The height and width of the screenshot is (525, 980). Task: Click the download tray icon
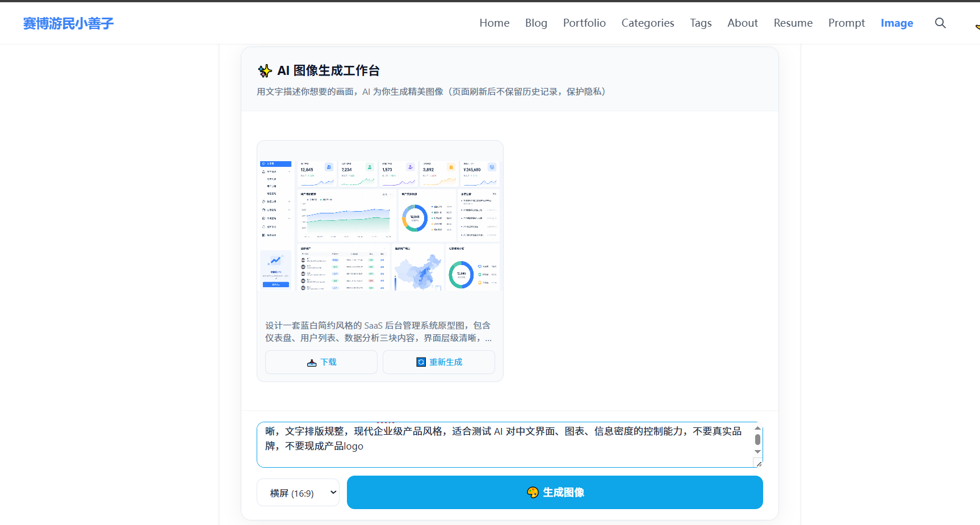click(x=312, y=363)
